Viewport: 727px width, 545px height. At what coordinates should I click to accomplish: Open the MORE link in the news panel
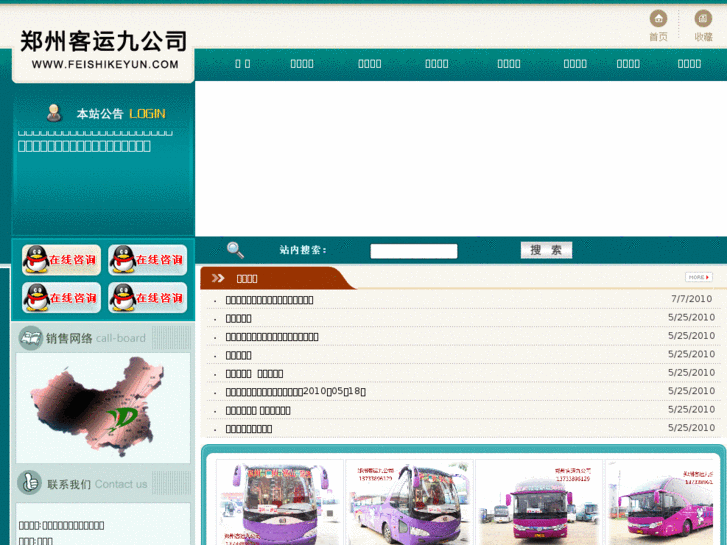pyautogui.click(x=699, y=277)
